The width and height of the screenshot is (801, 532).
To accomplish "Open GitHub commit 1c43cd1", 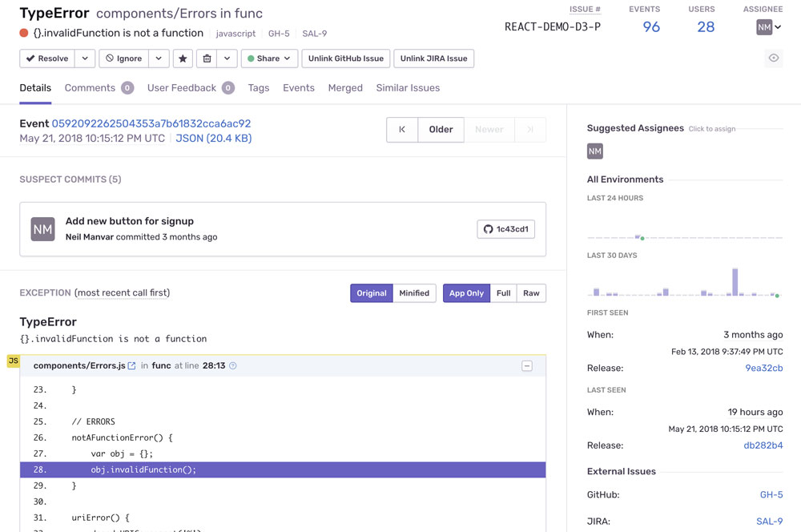I will click(x=505, y=229).
